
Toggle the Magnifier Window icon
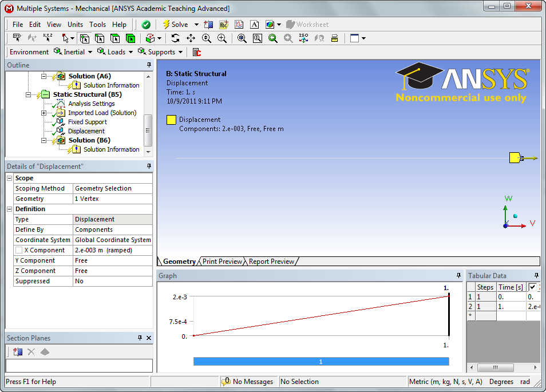(x=258, y=38)
